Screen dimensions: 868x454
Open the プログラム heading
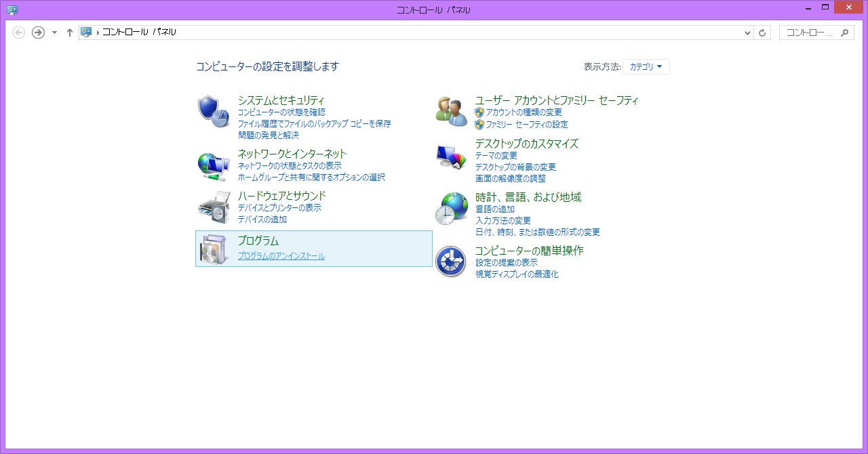258,241
